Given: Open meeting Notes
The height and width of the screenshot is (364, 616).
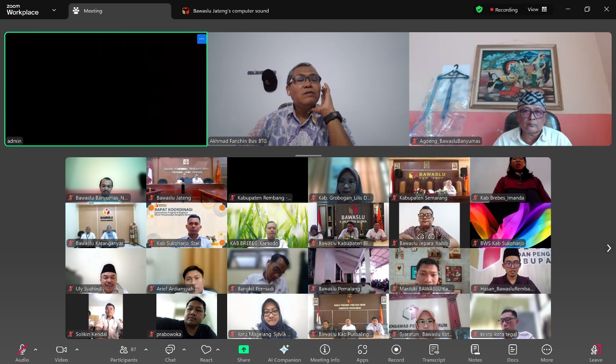Looking at the screenshot, I should coord(475,352).
